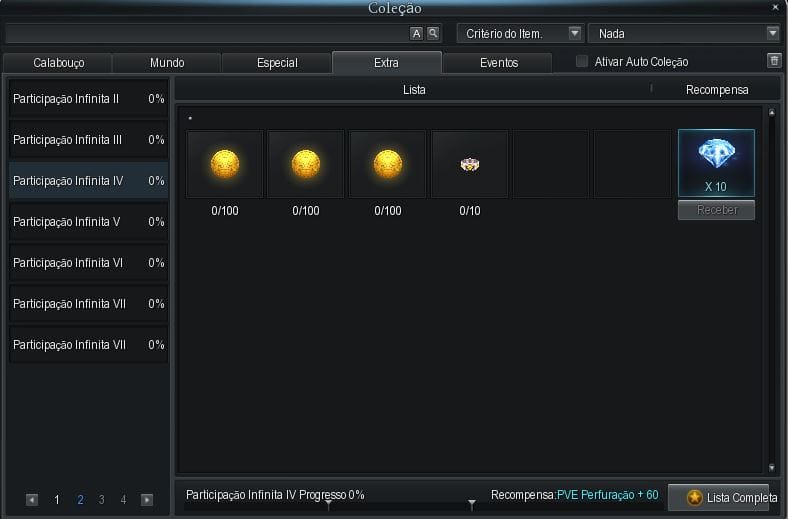Click the 'A' text filter icon
The width and height of the screenshot is (788, 519).
coord(416,33)
